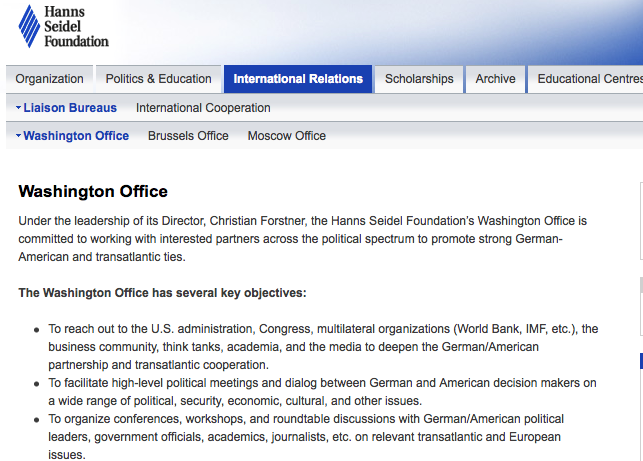Click the 'To reach out to the U.S. administration' bullet

(323, 347)
